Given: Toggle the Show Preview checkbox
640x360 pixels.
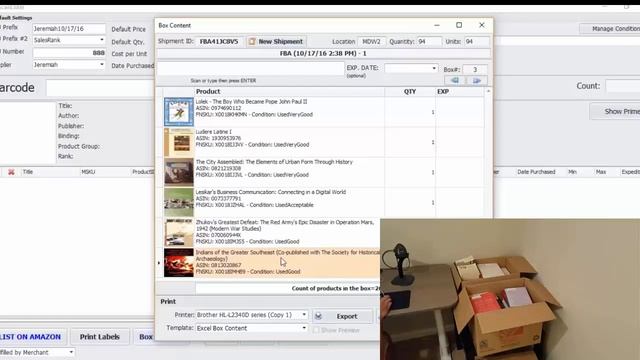Looking at the screenshot, I should tap(316, 330).
